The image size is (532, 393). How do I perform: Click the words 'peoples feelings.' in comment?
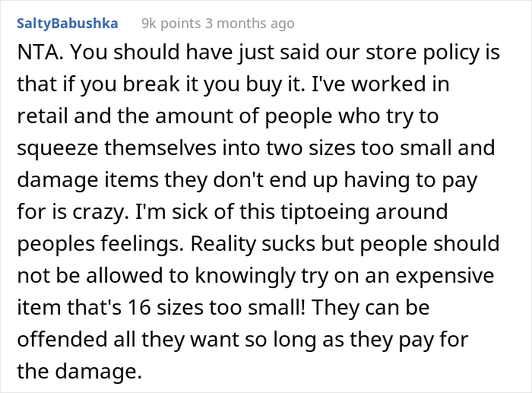click(x=100, y=244)
